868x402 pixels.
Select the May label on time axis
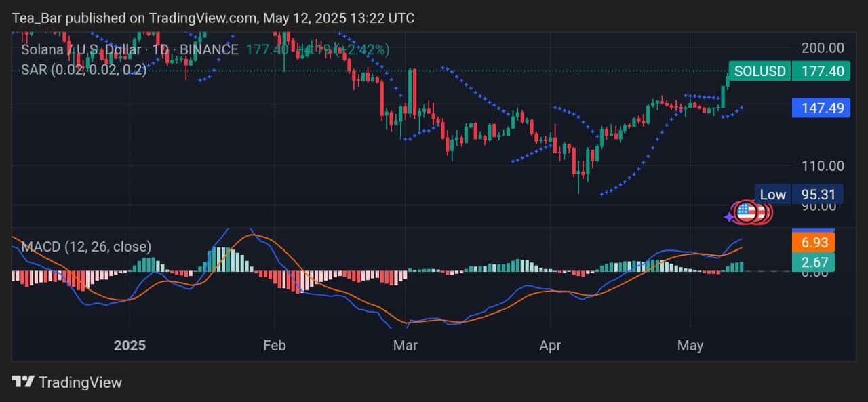pos(690,346)
